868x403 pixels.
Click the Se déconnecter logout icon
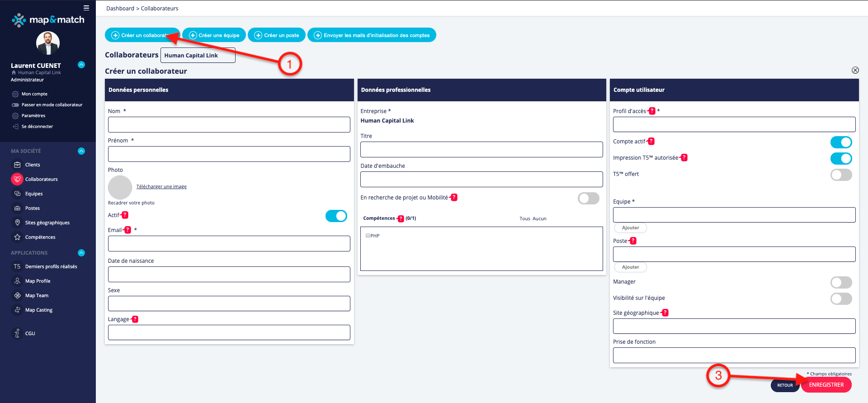(15, 127)
